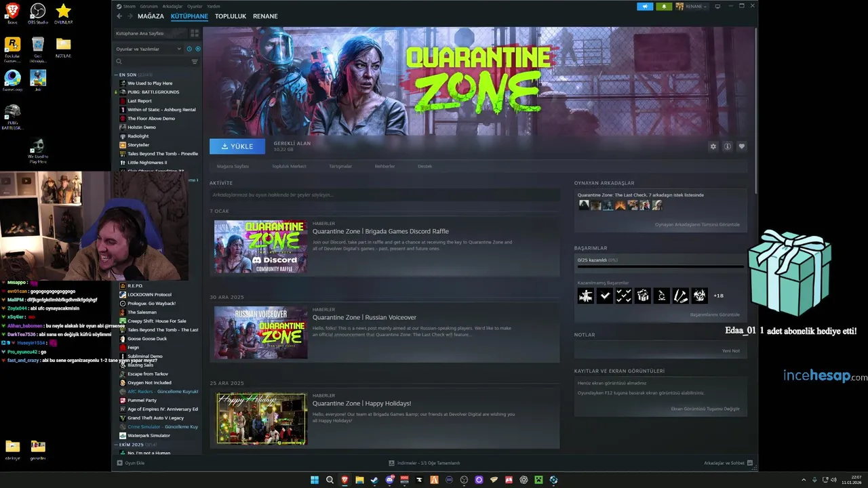Open the green notifications bell
Screen dimensions: 868x488
(664, 6)
